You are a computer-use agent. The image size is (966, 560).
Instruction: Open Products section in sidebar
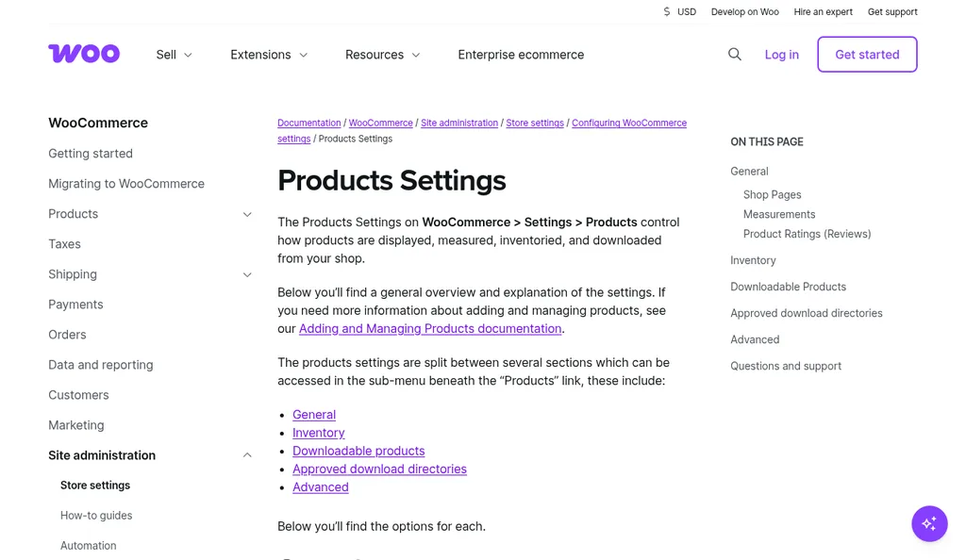tap(74, 214)
